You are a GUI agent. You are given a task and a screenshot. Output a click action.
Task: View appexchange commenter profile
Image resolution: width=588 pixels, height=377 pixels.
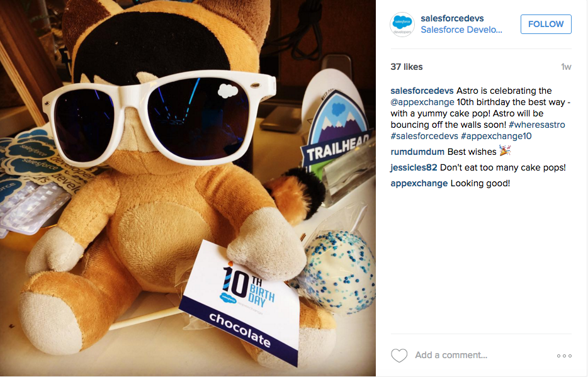pos(419,184)
